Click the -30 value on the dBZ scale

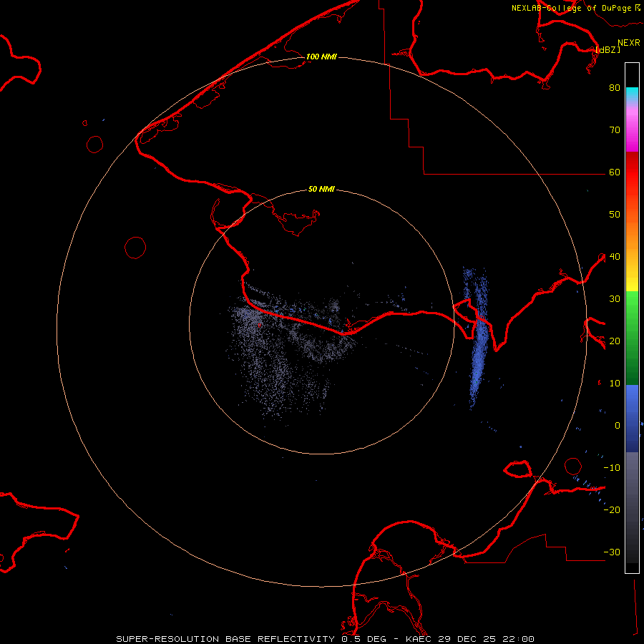[612, 552]
